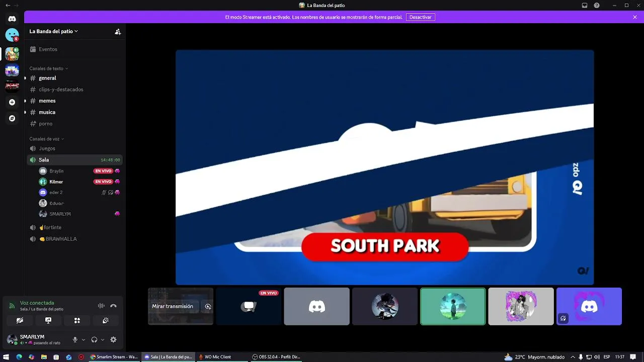
Task: Join the fortnite voice channel
Action: pyautogui.click(x=74, y=227)
